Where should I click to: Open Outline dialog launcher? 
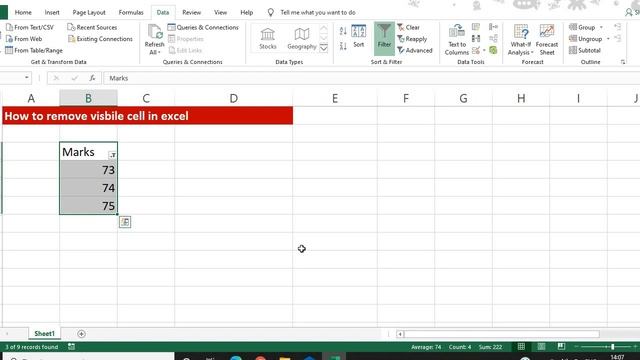[623, 62]
